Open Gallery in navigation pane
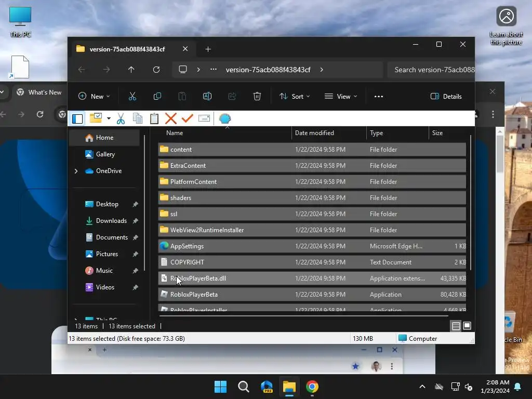This screenshot has width=532, height=399. [x=105, y=154]
